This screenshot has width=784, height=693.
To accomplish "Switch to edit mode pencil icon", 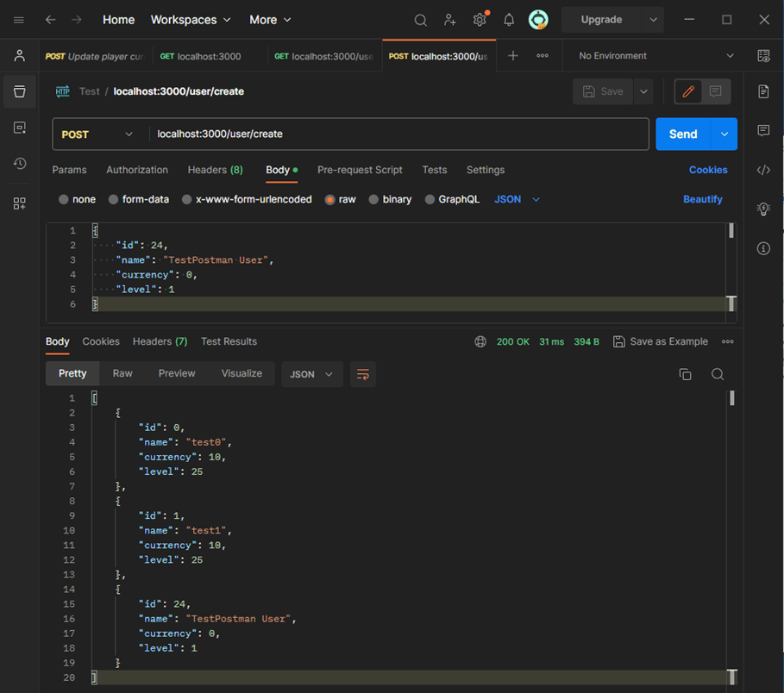I will (x=688, y=91).
